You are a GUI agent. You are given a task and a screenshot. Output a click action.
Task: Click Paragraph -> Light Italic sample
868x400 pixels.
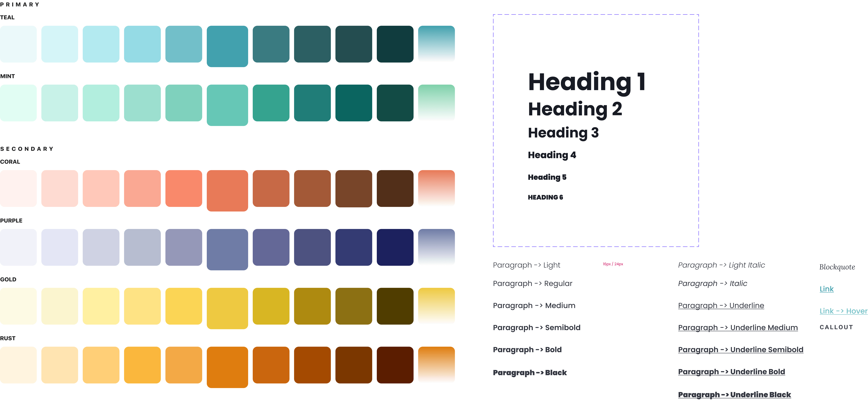721,265
